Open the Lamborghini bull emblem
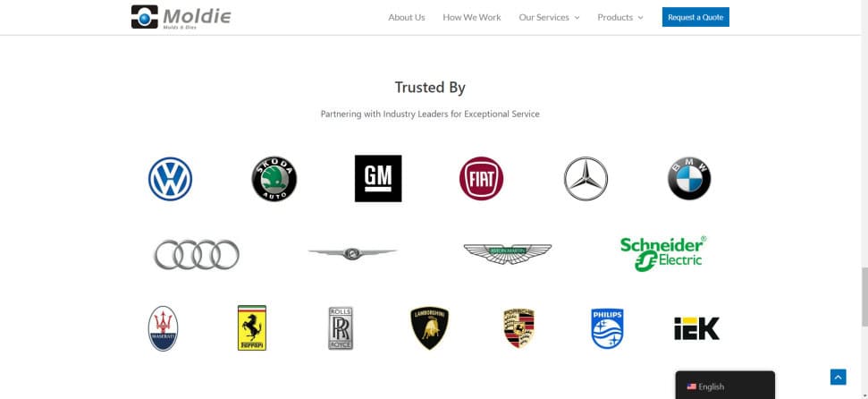The width and height of the screenshot is (868, 399). pyautogui.click(x=430, y=328)
